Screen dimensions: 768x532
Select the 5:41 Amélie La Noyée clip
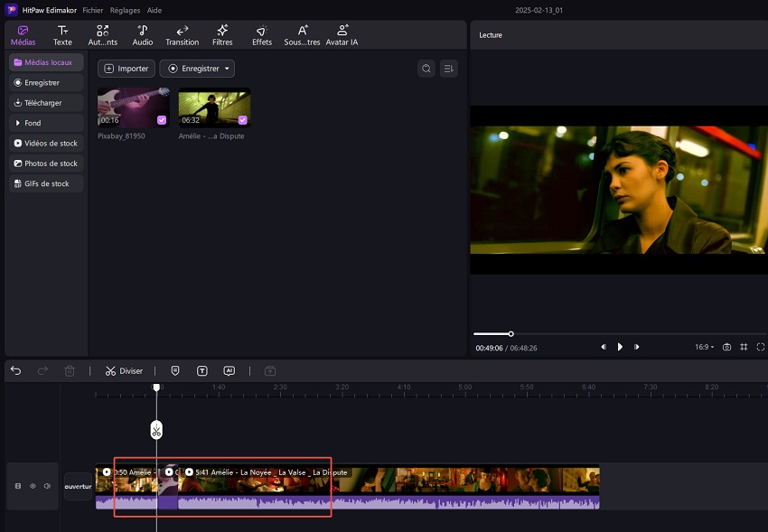[x=389, y=487]
